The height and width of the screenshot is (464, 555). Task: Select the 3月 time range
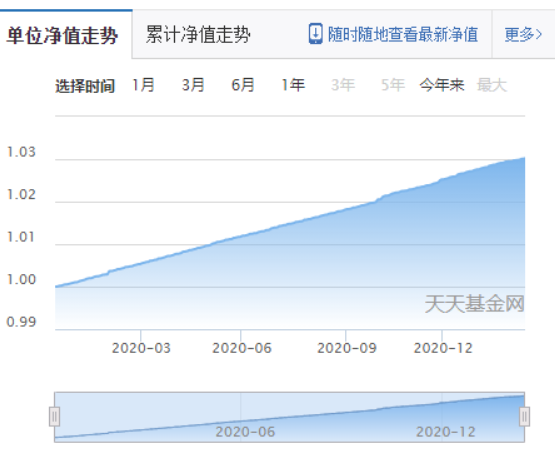coord(193,85)
